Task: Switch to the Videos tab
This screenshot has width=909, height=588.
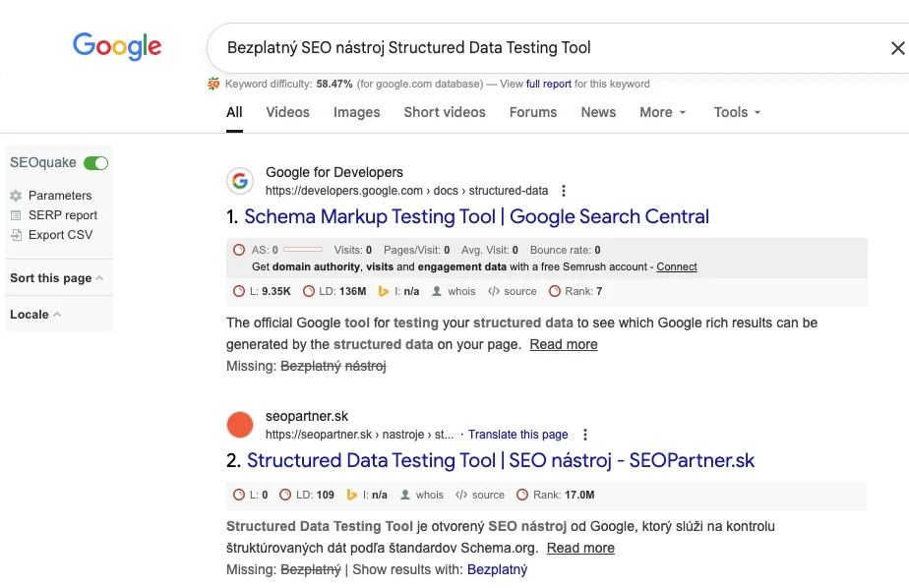Action: point(287,112)
